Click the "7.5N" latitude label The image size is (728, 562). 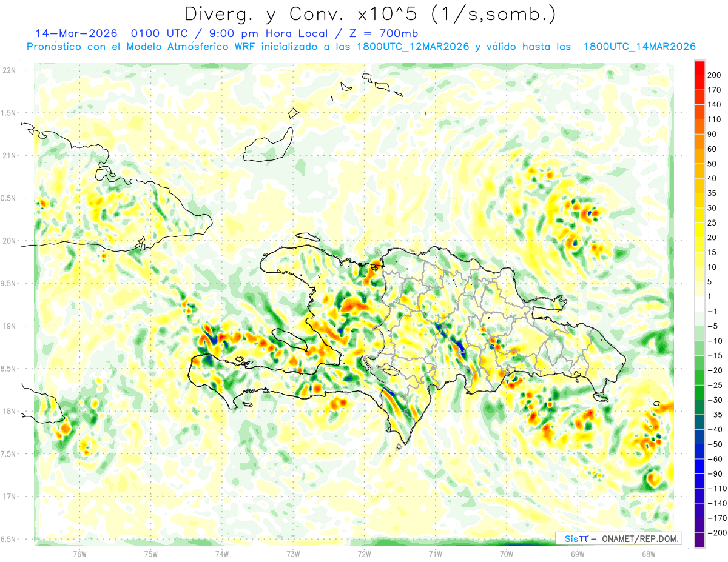click(x=9, y=454)
